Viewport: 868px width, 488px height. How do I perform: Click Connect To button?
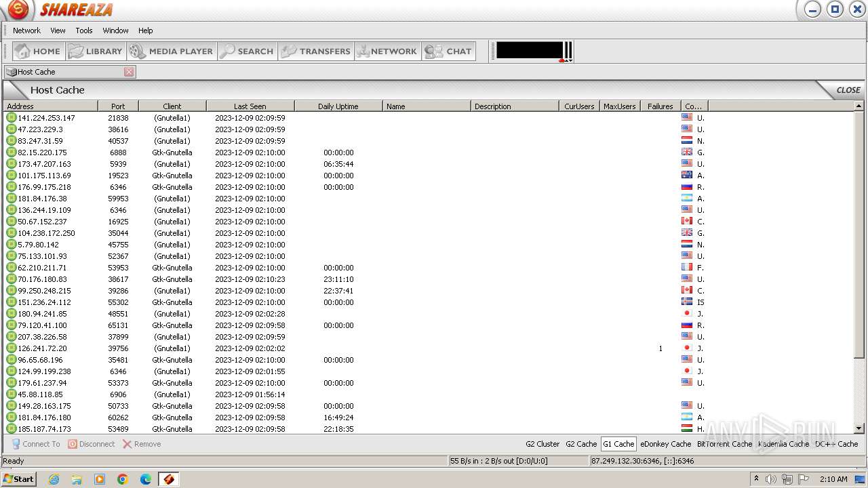tap(35, 444)
